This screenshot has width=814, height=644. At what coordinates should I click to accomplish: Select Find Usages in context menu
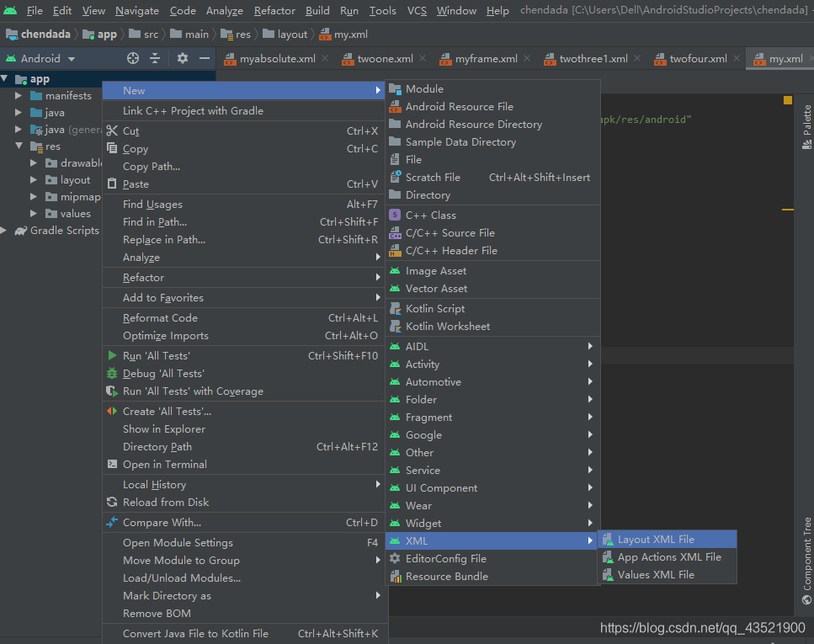(x=243, y=204)
